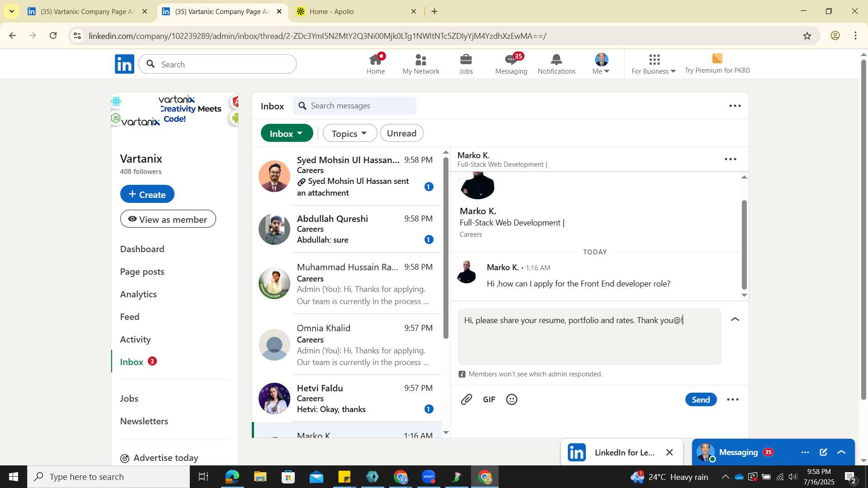Image resolution: width=868 pixels, height=488 pixels.
Task: Expand the Me profile menu
Action: [601, 64]
